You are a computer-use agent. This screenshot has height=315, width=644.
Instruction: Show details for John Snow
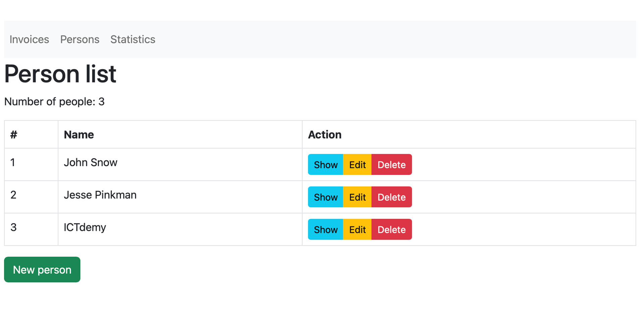coord(325,165)
